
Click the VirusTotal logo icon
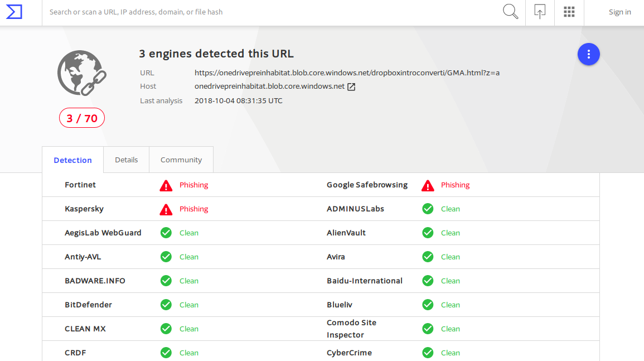click(14, 12)
